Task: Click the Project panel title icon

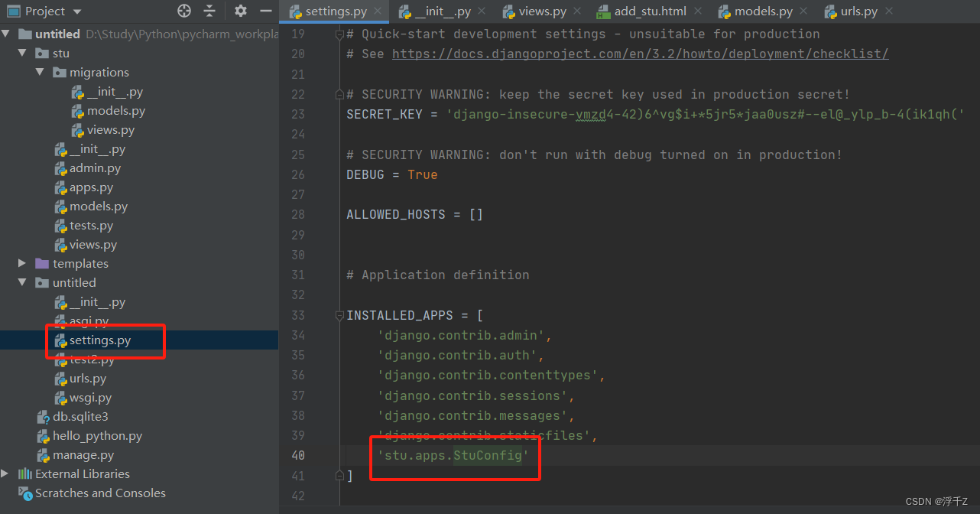Action: [13, 11]
